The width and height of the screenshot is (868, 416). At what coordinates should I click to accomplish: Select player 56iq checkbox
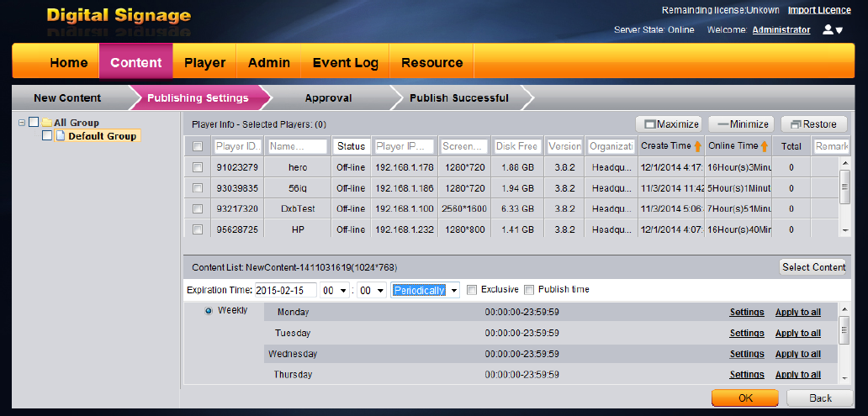pyautogui.click(x=197, y=188)
